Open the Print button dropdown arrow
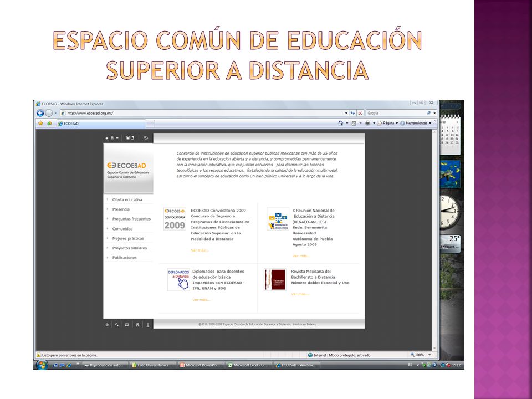 (374, 123)
